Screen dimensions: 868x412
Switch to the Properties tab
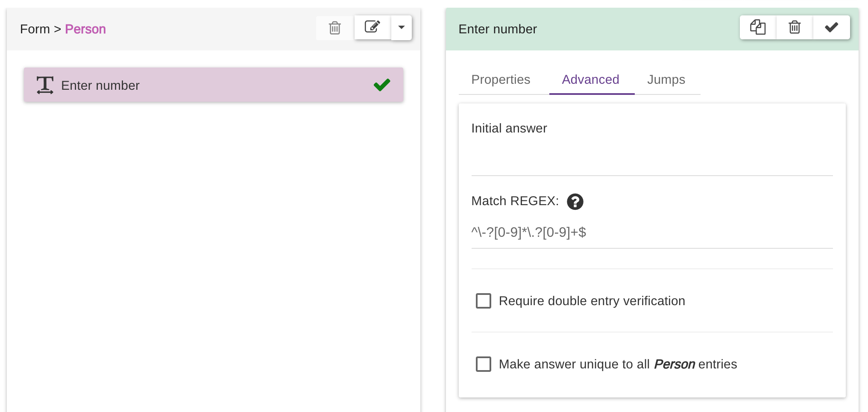(501, 79)
